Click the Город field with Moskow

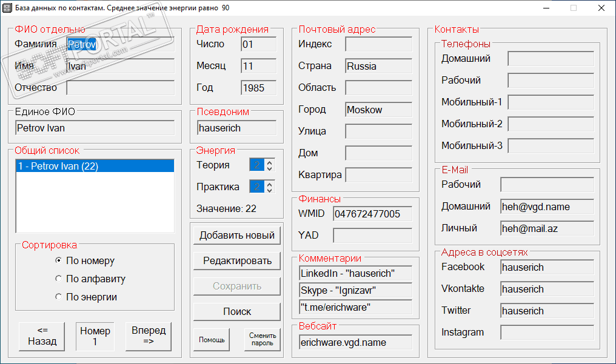click(x=379, y=110)
